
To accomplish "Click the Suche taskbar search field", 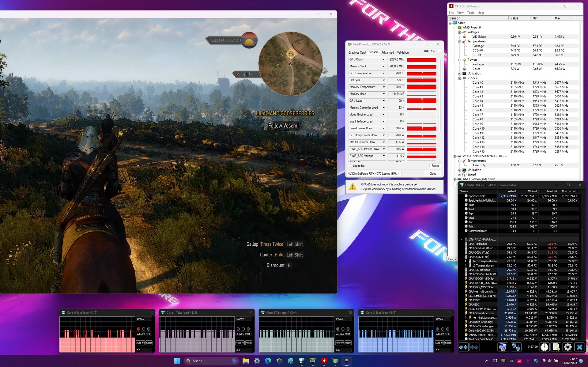I will click(211, 361).
